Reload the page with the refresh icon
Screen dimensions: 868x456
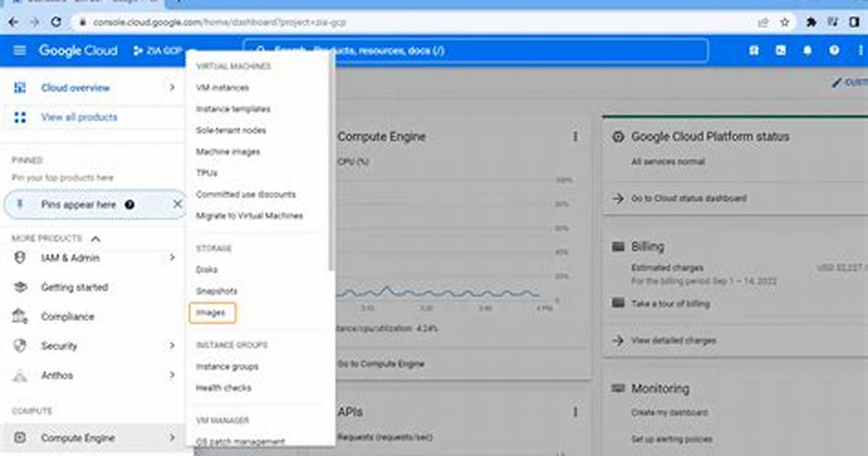point(56,23)
